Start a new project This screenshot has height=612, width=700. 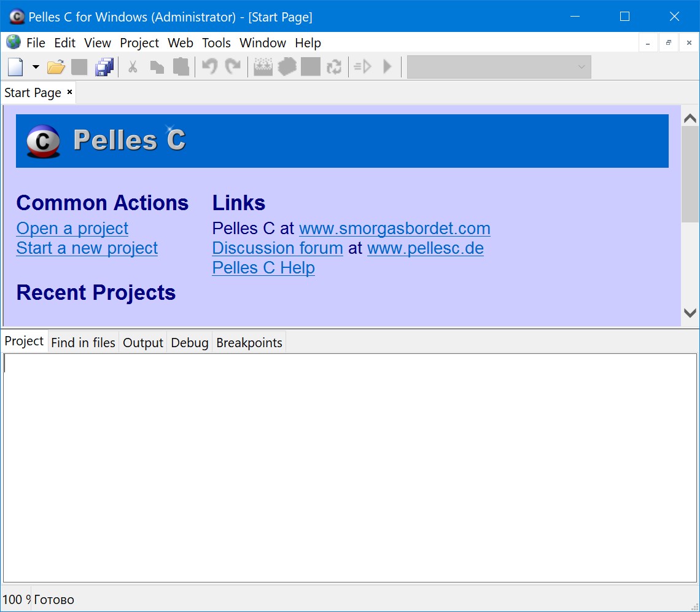tap(87, 248)
